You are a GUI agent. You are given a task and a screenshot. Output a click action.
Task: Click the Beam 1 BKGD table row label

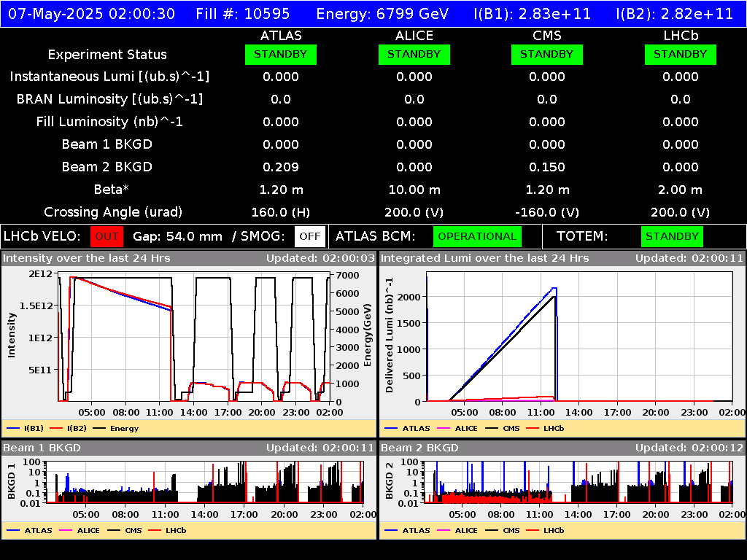pyautogui.click(x=107, y=144)
